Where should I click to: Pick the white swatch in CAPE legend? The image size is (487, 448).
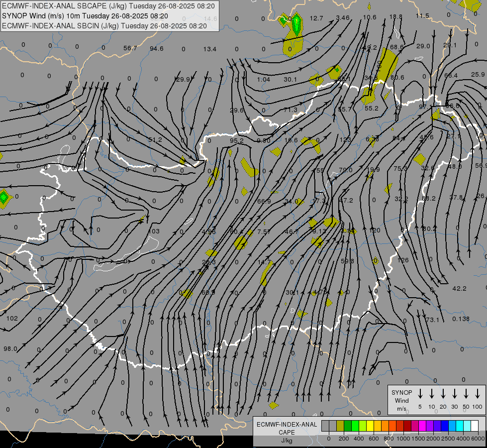[x=475, y=426]
